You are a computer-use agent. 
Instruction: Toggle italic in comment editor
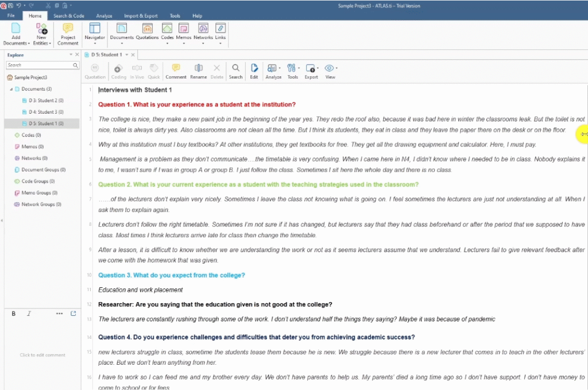click(x=29, y=314)
